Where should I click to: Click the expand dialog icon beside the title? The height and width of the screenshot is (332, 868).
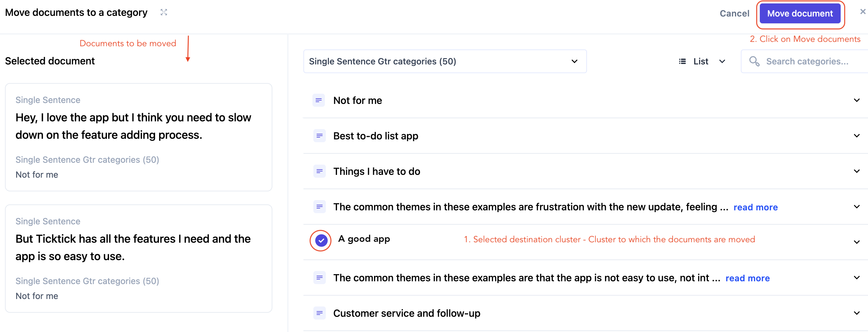(x=164, y=12)
